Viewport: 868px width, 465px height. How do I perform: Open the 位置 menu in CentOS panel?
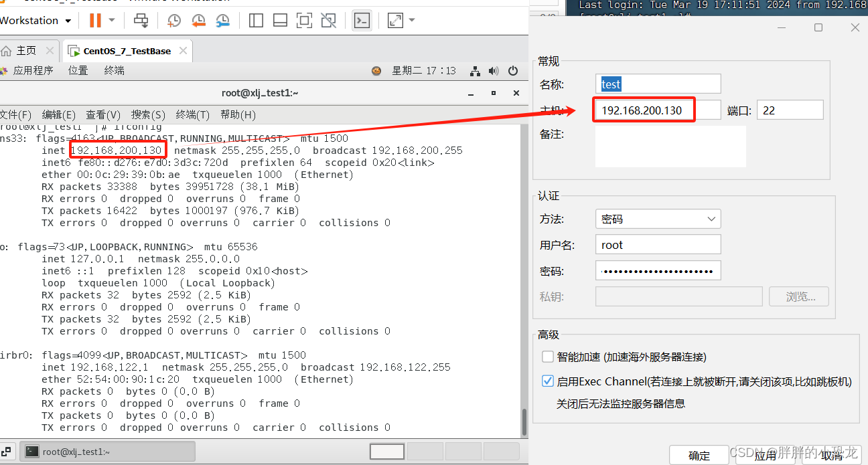[78, 70]
